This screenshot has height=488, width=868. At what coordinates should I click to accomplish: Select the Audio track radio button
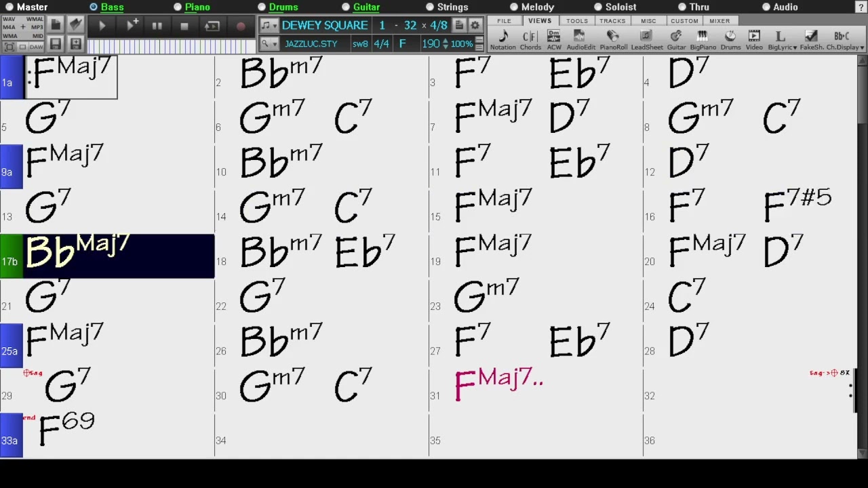[766, 7]
